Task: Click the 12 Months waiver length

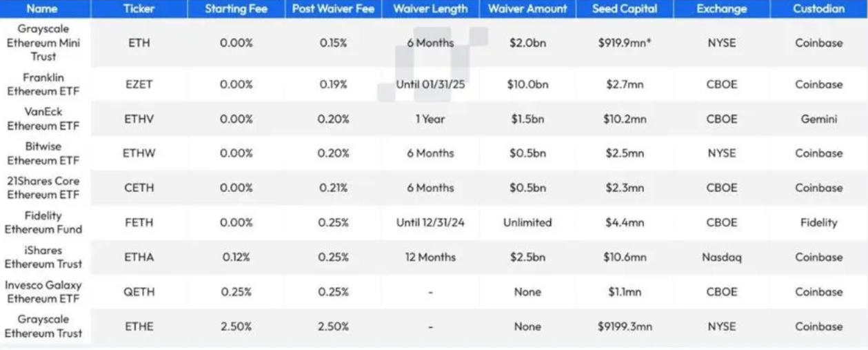Action: pos(430,257)
